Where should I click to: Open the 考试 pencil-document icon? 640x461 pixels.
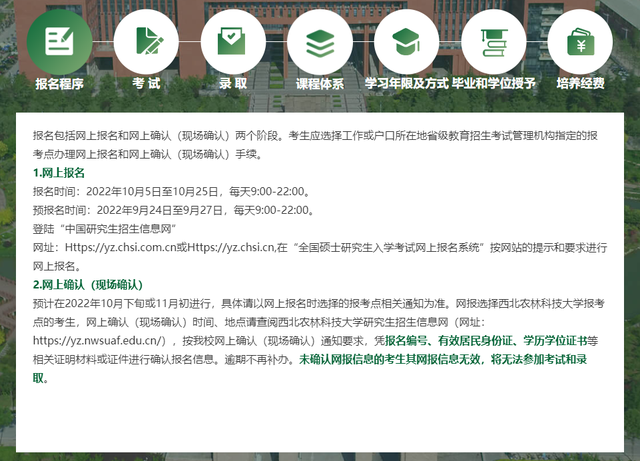coord(146,42)
